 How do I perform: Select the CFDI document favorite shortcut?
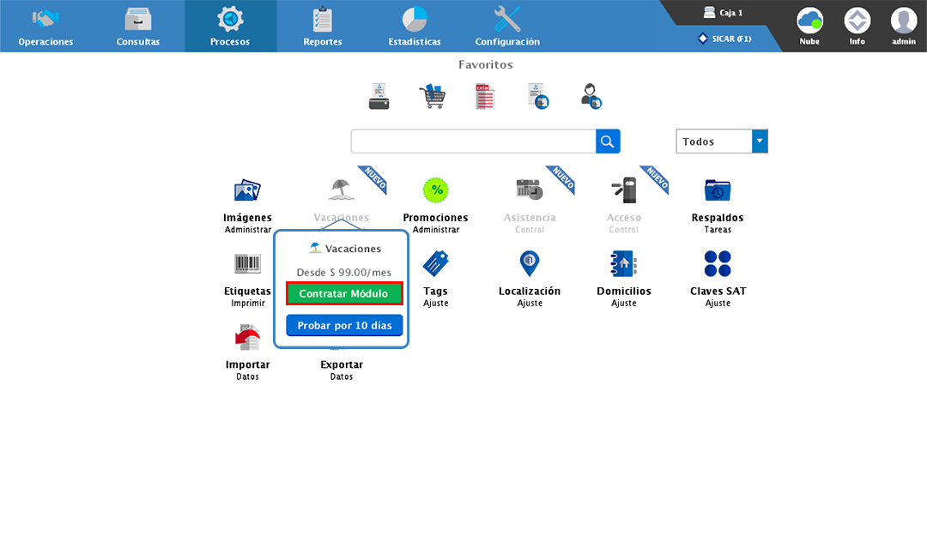point(484,96)
